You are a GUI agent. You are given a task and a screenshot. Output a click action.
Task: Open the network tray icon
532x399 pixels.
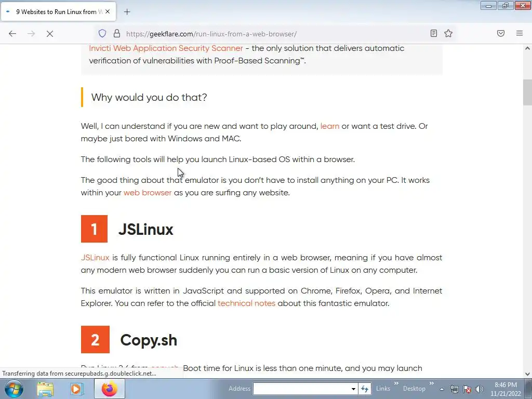click(x=454, y=389)
